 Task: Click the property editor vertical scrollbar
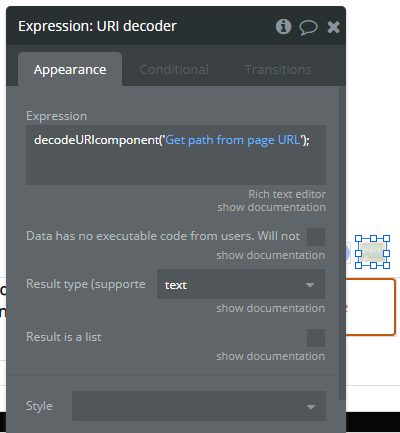click(342, 243)
